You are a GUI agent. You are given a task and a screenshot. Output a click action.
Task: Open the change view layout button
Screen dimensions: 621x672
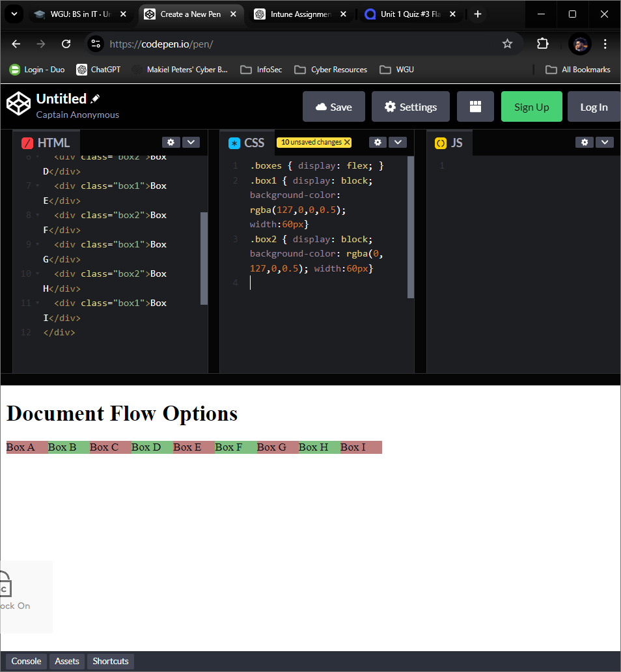click(x=475, y=107)
